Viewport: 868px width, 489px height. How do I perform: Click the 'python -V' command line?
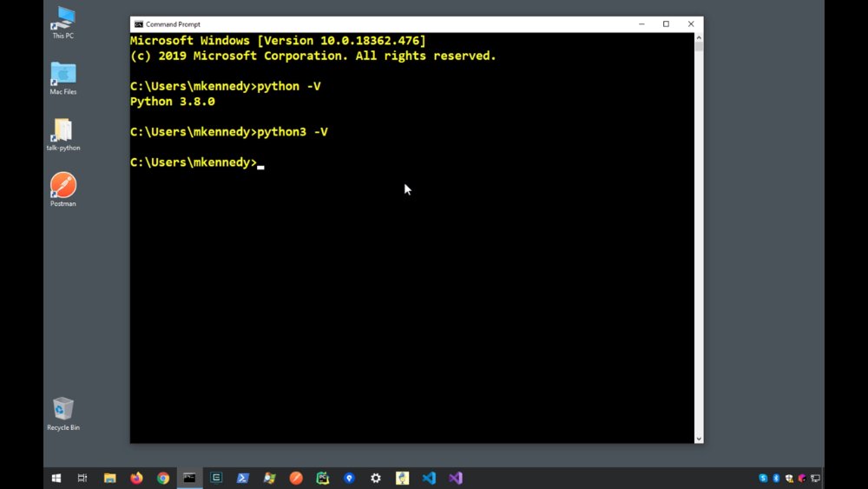point(226,86)
